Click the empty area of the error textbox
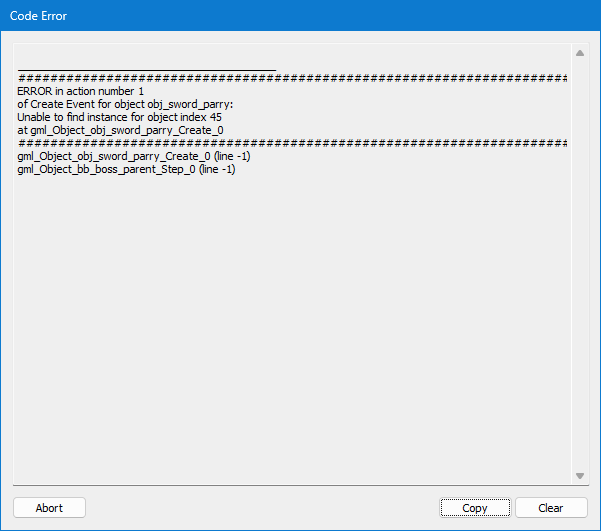The width and height of the screenshot is (601, 531). click(x=292, y=326)
